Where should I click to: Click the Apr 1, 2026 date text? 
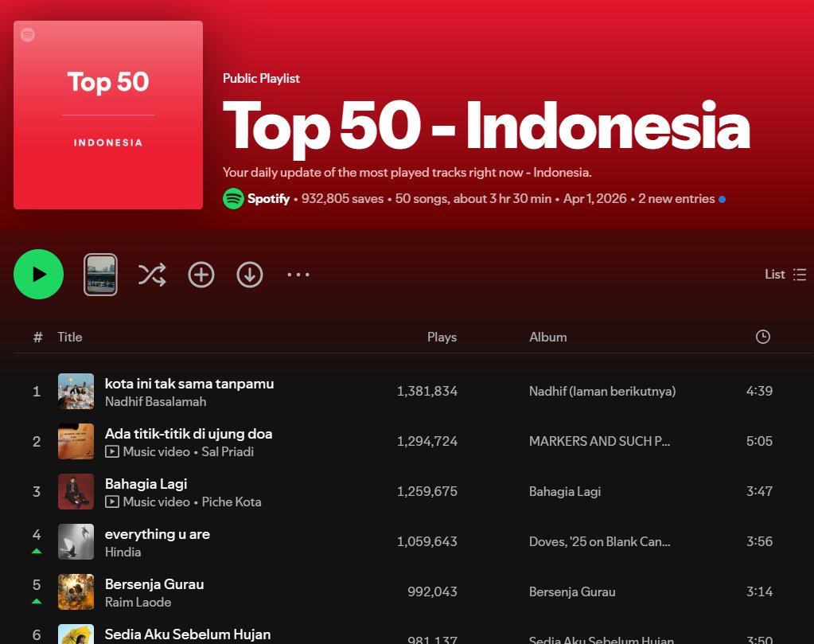(595, 198)
